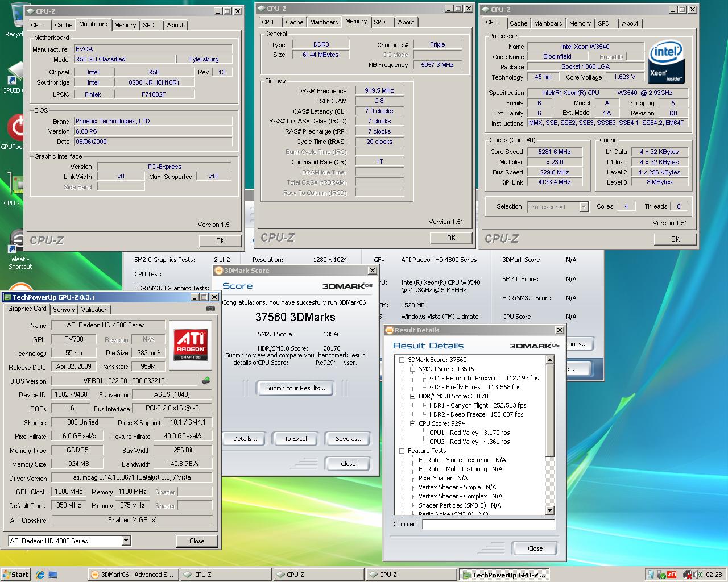The height and width of the screenshot is (582, 728).
Task: Open the ATI Radeon HD 4800 Series dropdown
Action: click(126, 541)
